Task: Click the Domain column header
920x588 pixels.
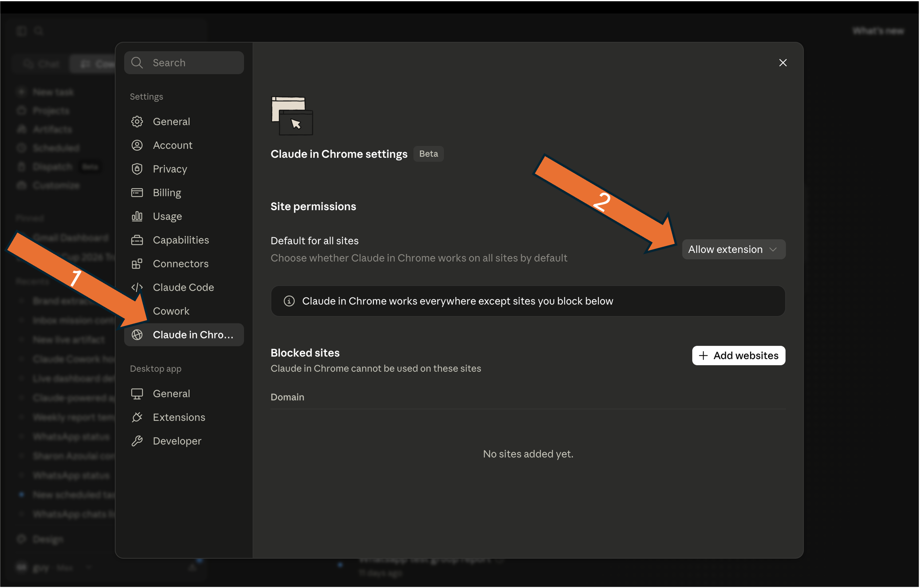Action: pyautogui.click(x=287, y=397)
